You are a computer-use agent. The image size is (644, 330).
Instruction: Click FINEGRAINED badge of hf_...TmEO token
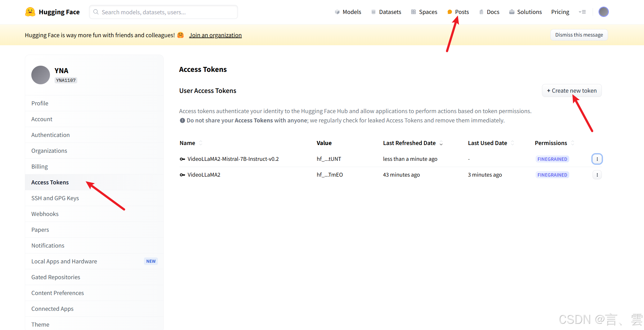[x=552, y=175]
